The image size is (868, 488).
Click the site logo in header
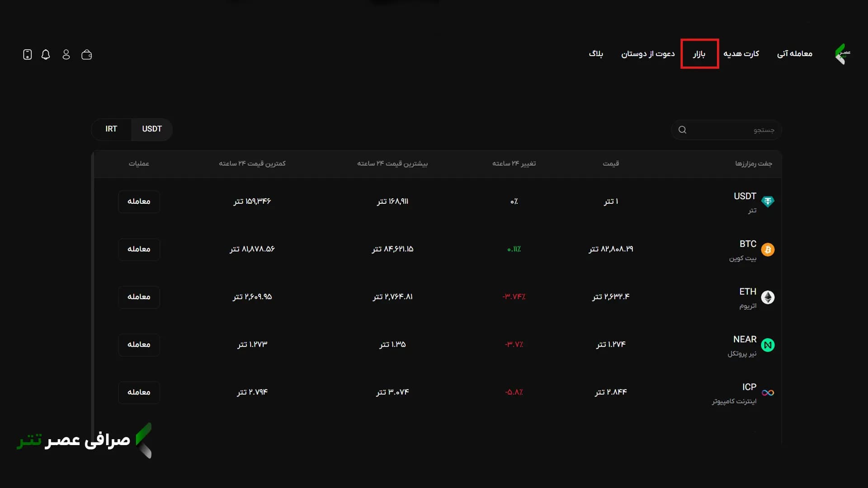(x=842, y=54)
